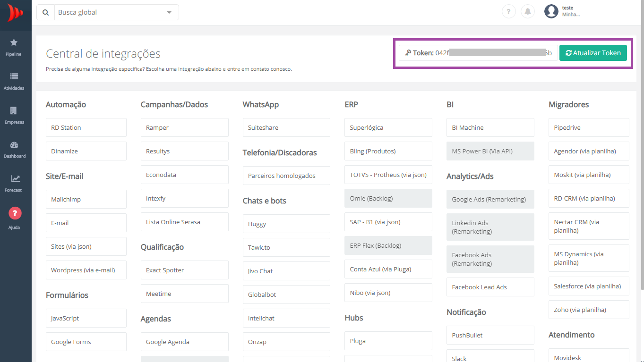Image resolution: width=644 pixels, height=362 pixels.
Task: Click the user avatar icon
Action: pos(551,11)
